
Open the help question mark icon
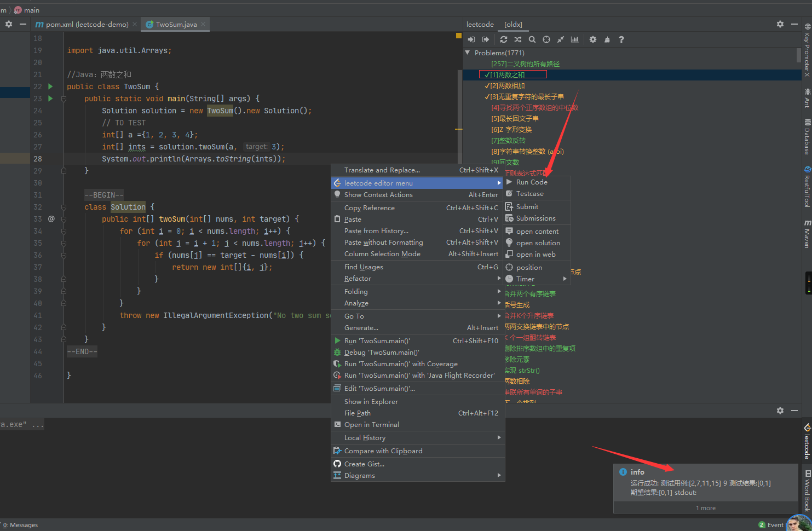pyautogui.click(x=621, y=39)
